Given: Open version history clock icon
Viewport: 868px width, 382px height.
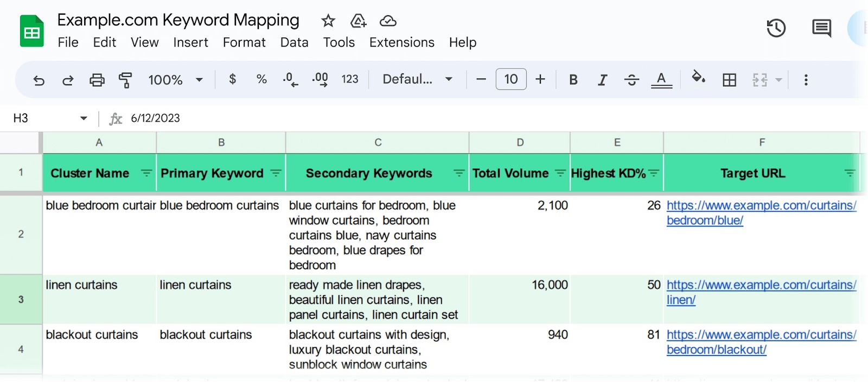Looking at the screenshot, I should (x=776, y=28).
